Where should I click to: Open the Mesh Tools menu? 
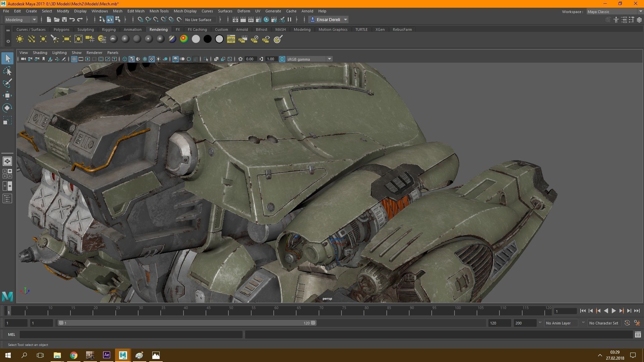(159, 11)
